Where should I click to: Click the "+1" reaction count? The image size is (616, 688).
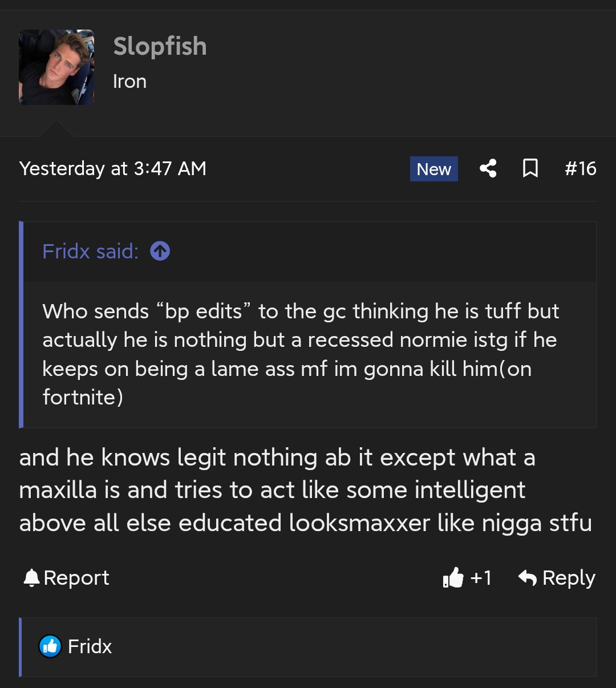coord(481,578)
